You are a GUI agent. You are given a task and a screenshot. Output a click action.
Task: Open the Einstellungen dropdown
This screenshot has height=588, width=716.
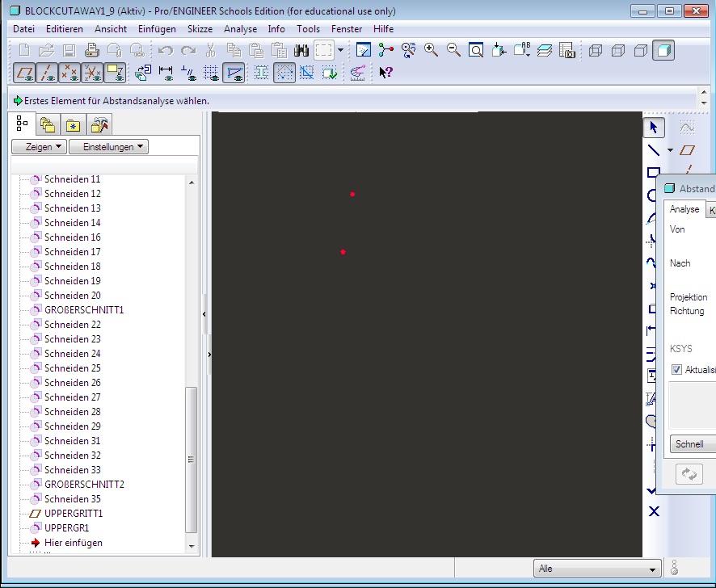(108, 146)
